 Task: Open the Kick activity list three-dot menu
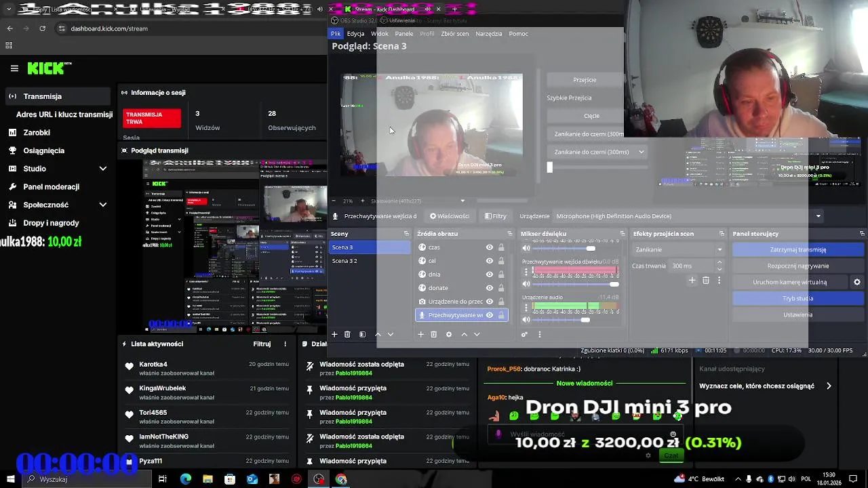coord(285,344)
